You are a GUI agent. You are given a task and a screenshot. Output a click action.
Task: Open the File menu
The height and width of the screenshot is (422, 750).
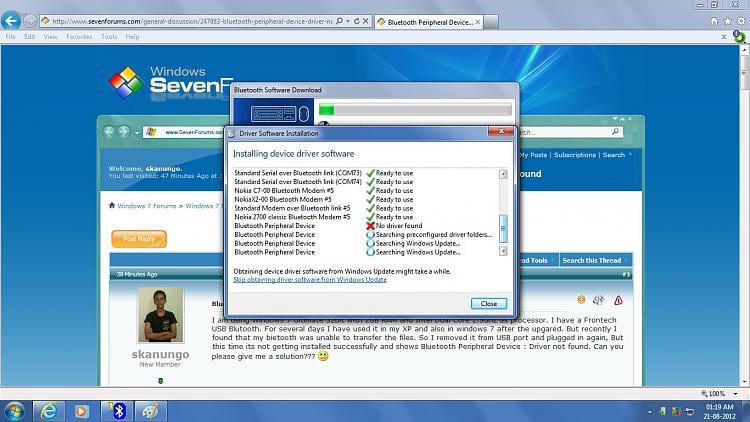click(x=11, y=36)
